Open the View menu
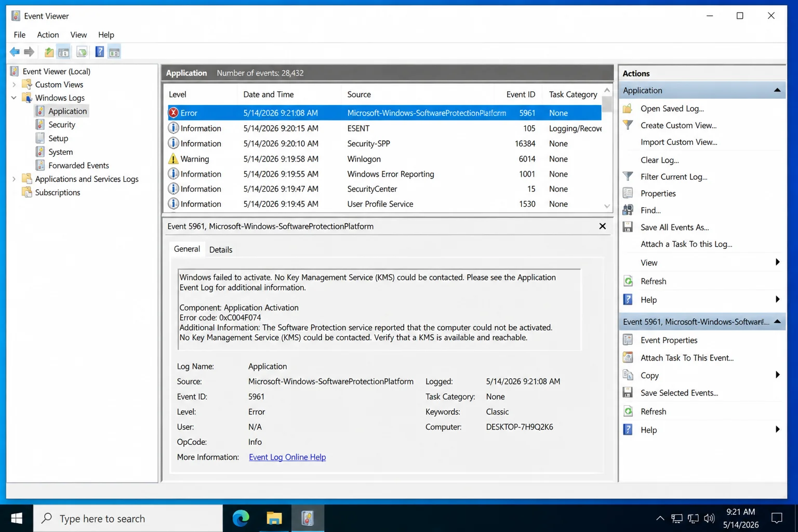Screen dimensions: 798x532 (x=78, y=35)
